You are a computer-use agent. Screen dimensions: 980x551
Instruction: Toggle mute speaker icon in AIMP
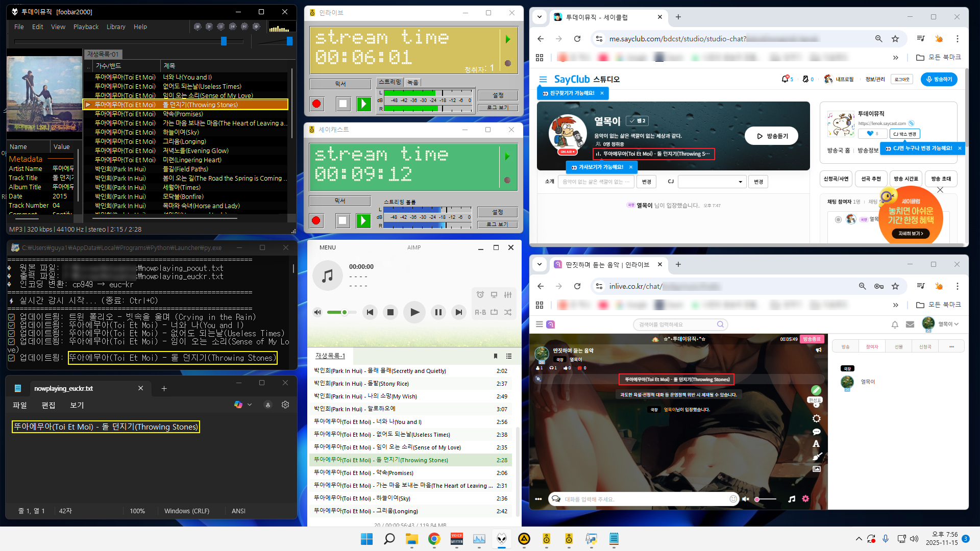tap(317, 312)
